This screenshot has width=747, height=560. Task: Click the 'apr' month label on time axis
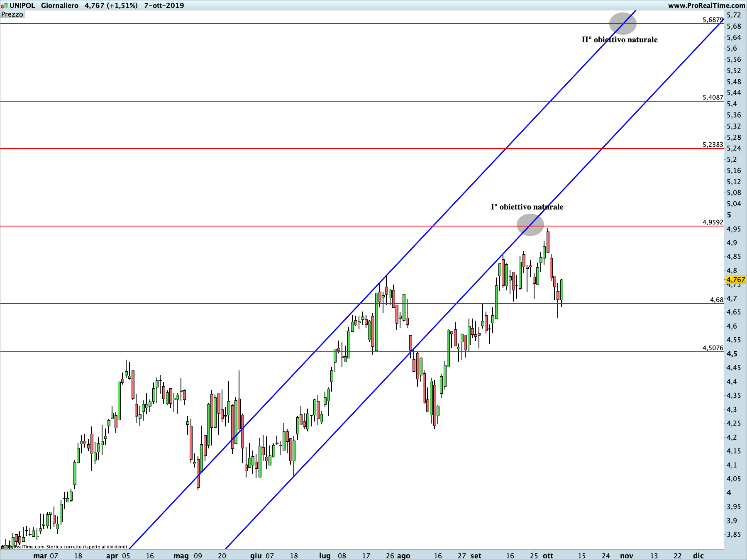(112, 556)
